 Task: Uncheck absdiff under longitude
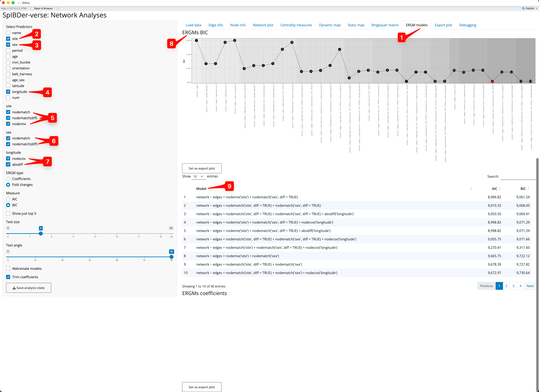(8, 164)
